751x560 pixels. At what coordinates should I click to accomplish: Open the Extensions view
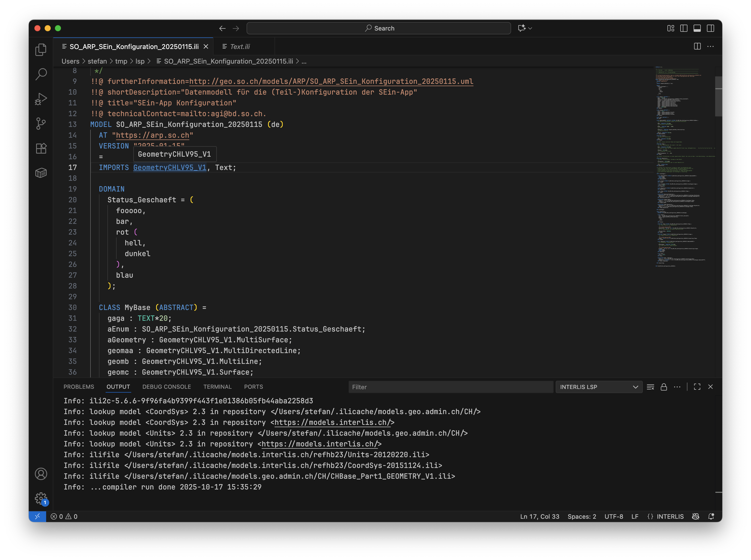click(x=41, y=148)
